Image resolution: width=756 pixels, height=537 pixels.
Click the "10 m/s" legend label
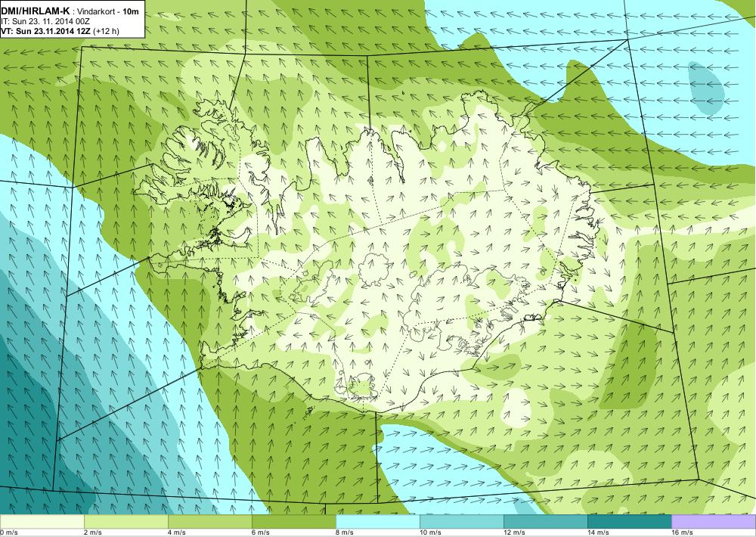pos(431,532)
